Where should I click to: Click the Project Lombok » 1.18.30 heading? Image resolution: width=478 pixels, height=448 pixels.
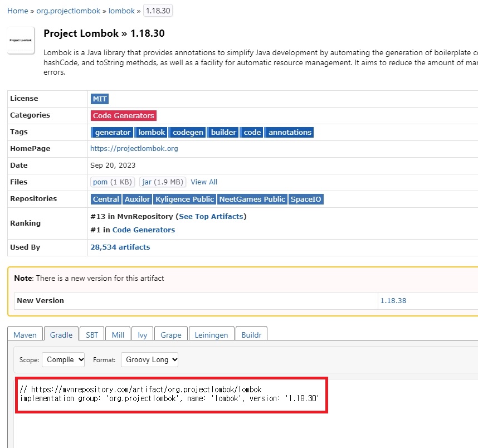[x=104, y=33]
